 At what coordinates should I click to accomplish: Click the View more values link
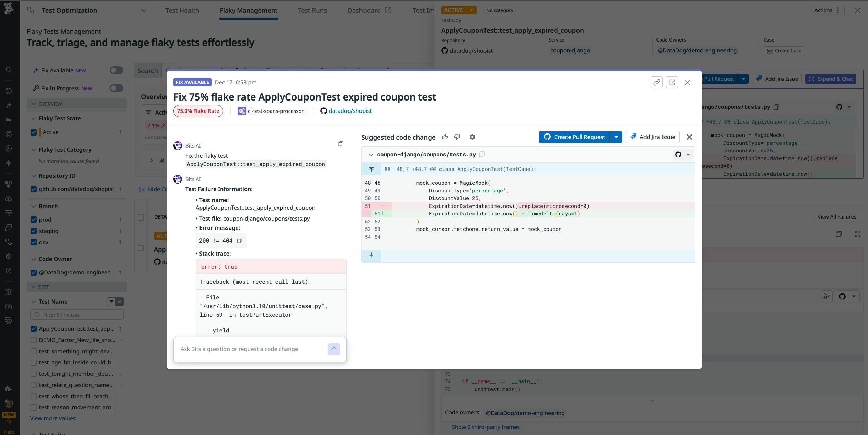[x=53, y=418]
